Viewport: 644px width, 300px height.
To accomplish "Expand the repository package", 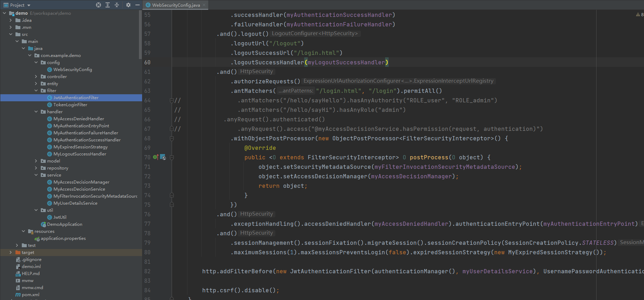I will (x=36, y=168).
